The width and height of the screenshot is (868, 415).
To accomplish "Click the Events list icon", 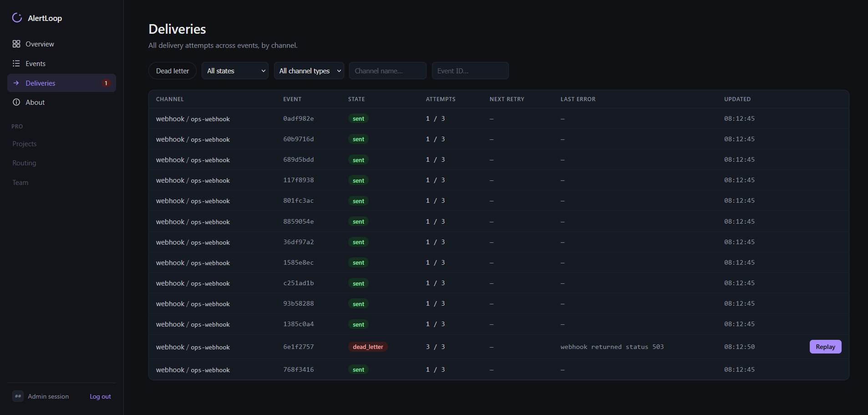I will point(16,63).
